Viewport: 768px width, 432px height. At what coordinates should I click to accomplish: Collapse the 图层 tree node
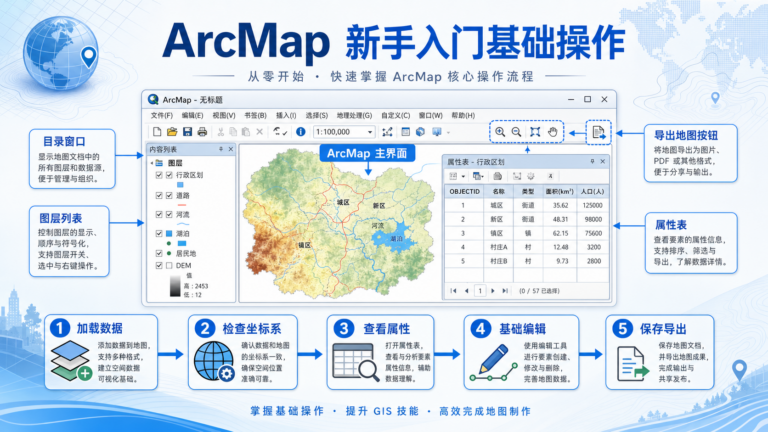point(151,163)
